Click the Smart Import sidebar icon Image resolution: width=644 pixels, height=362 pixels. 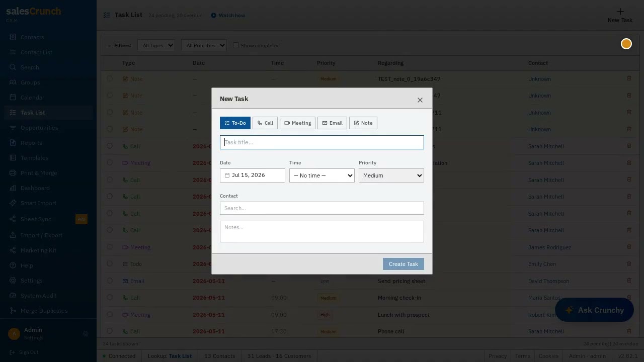(x=13, y=203)
